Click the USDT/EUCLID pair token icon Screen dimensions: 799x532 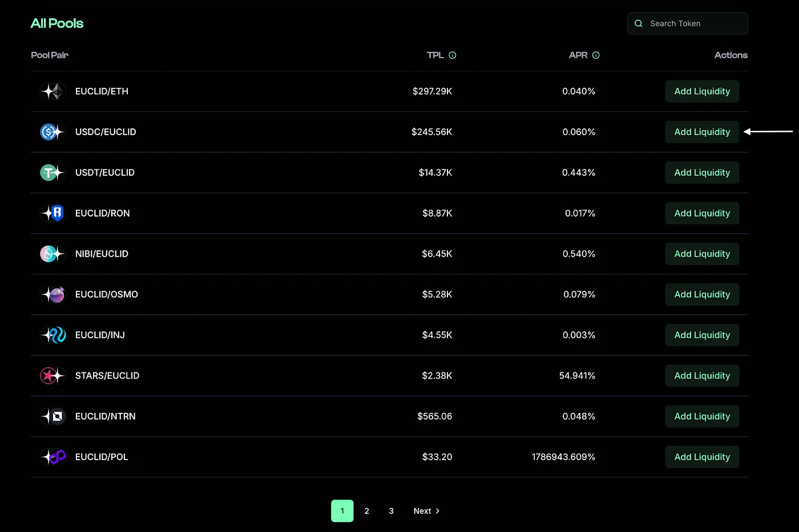click(53, 172)
